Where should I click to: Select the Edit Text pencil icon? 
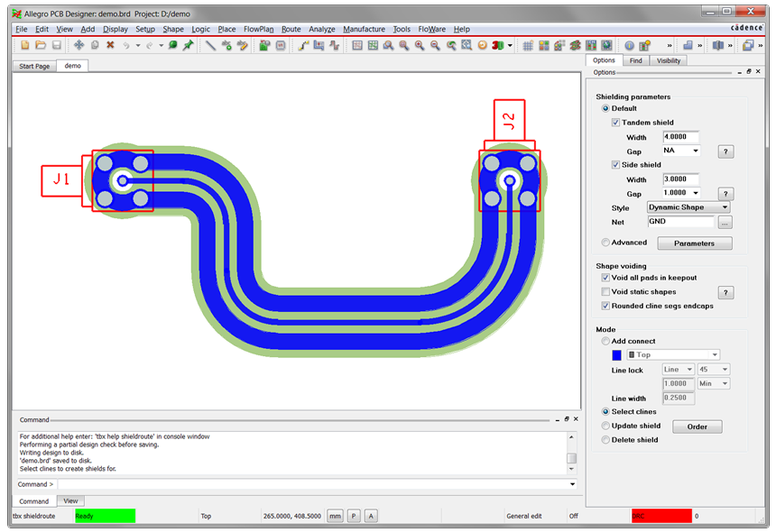pyautogui.click(x=243, y=45)
